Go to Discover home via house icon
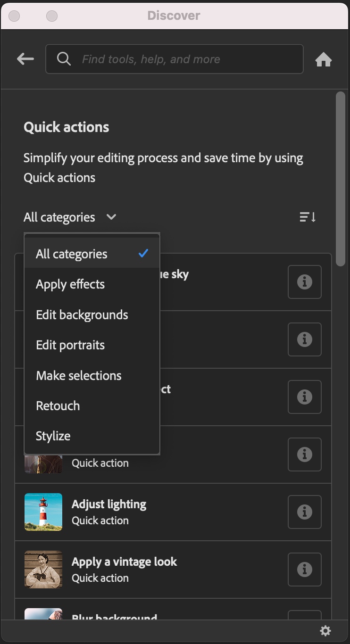 coord(324,60)
